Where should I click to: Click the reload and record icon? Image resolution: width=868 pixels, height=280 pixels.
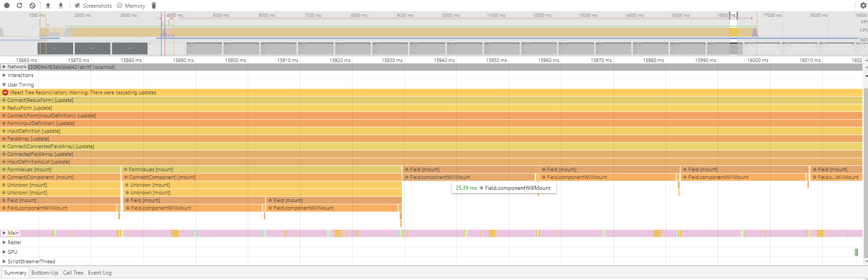(20, 5)
